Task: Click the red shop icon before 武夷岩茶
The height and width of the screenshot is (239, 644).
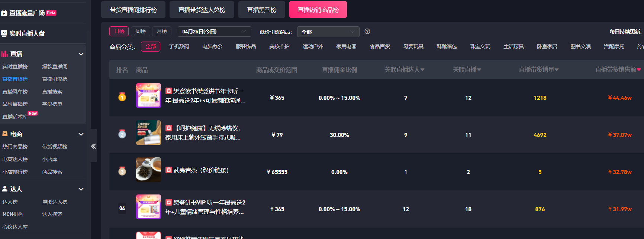Action: tap(169, 170)
